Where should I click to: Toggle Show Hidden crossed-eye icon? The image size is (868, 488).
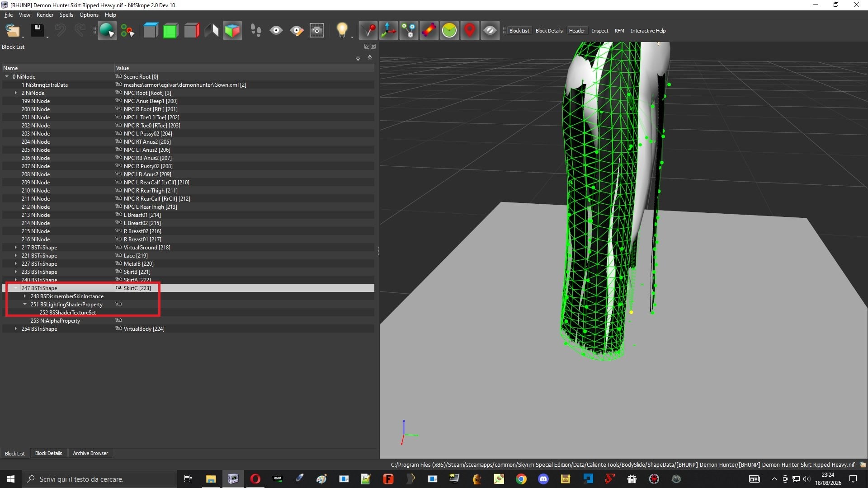click(x=490, y=31)
